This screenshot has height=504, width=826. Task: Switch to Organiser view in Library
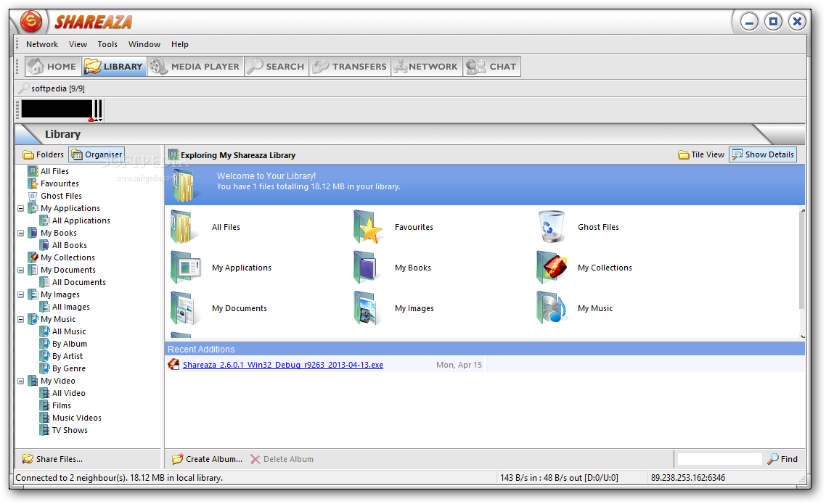point(97,154)
